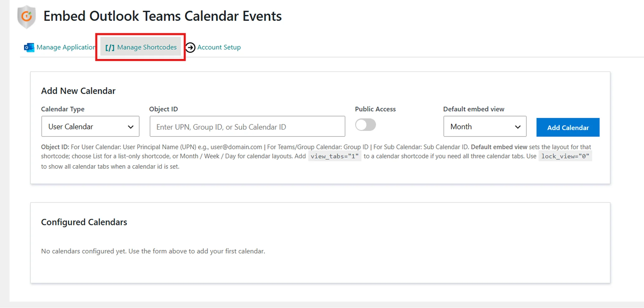Click the view_tabs="1" code snippet
This screenshot has height=308, width=644.
tap(335, 156)
